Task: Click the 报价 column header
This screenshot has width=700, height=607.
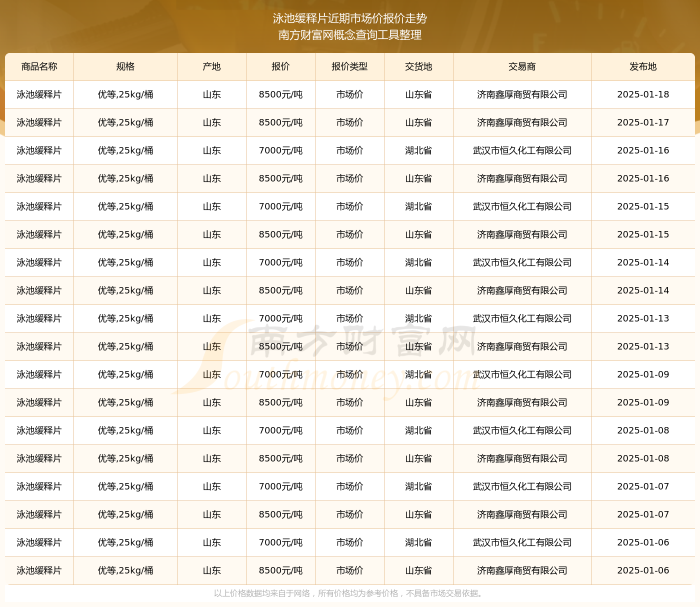Action: [x=280, y=66]
